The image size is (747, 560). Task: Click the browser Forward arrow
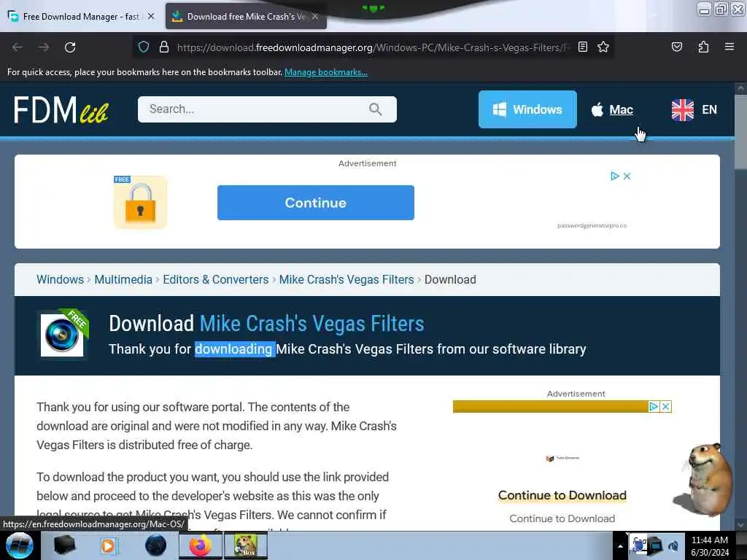[x=44, y=47]
